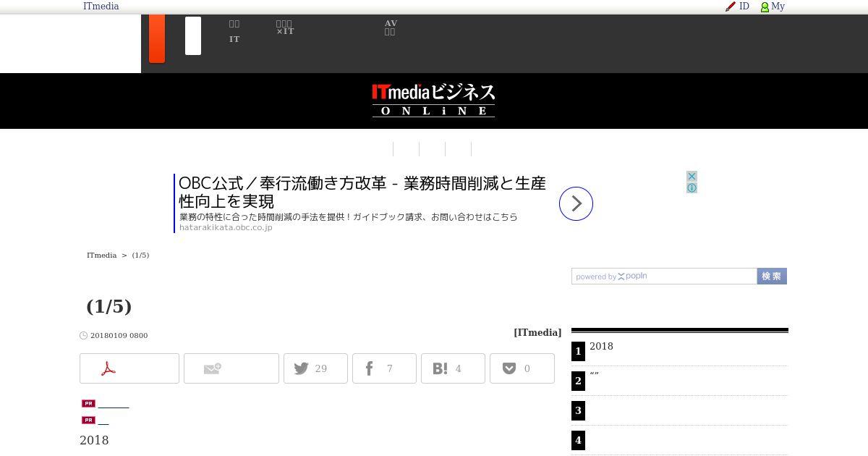Open ranking item 1 titled 2018

[601, 347]
